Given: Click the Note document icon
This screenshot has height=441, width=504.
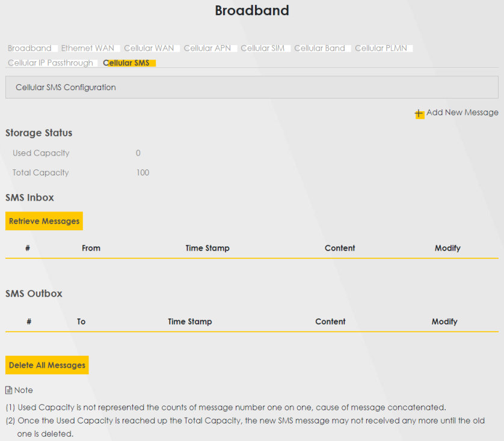Looking at the screenshot, I should 9,391.
